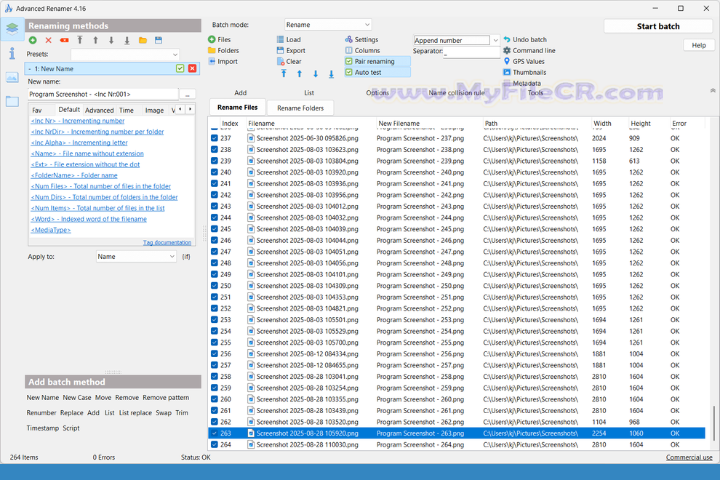Click Undo batch
The height and width of the screenshot is (480, 720).
click(525, 40)
